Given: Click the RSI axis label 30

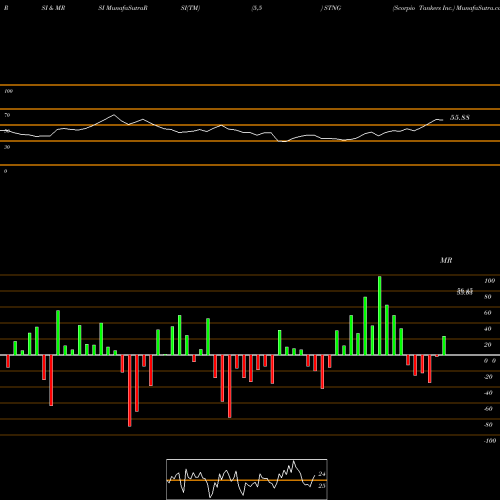Looking at the screenshot, I should (x=7, y=147).
